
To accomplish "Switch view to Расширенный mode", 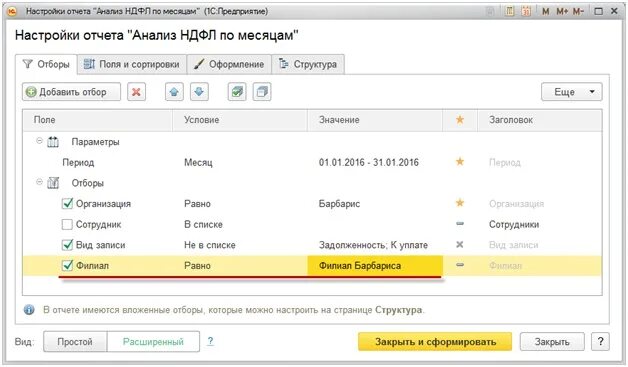I will pyautogui.click(x=153, y=342).
